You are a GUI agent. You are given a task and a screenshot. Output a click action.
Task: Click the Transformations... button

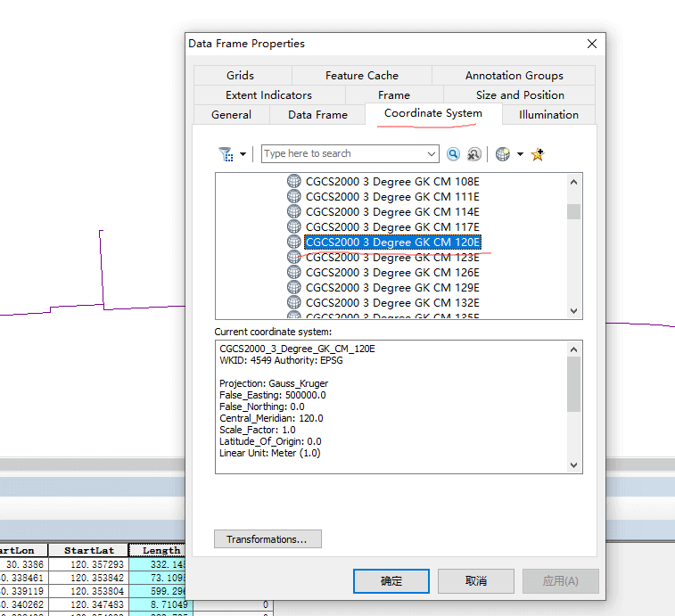[x=267, y=539]
